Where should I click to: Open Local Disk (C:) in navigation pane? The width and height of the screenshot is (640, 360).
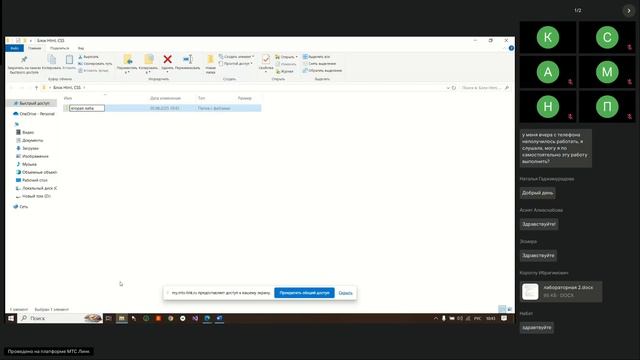click(x=36, y=188)
